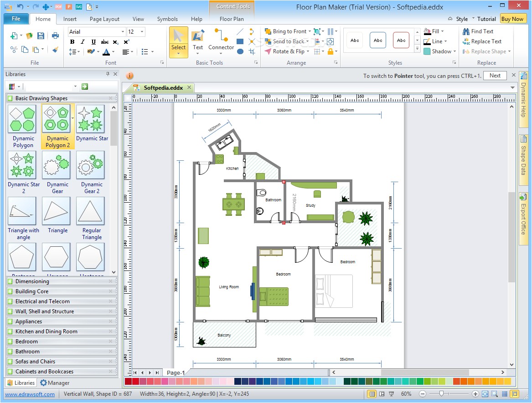Click the Dynamic Gear shape thumbnail
Viewport: 532px width, 403px height.
point(56,165)
